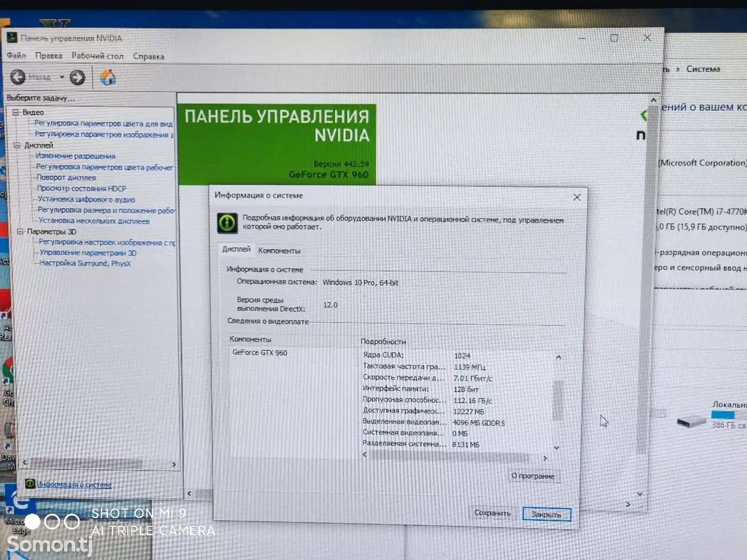Open Настройка Surround, PhysX
This screenshot has width=747, height=560.
click(x=85, y=263)
